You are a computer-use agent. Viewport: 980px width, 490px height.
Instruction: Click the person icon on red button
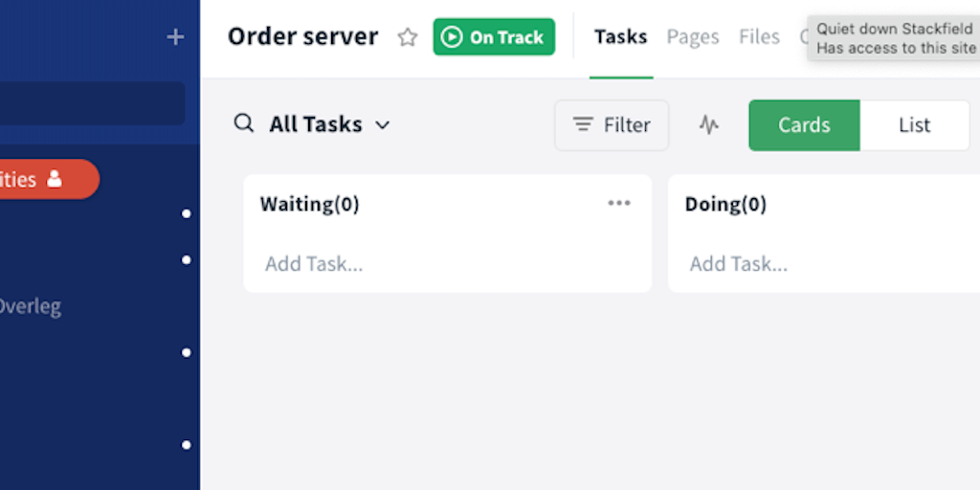[55, 179]
